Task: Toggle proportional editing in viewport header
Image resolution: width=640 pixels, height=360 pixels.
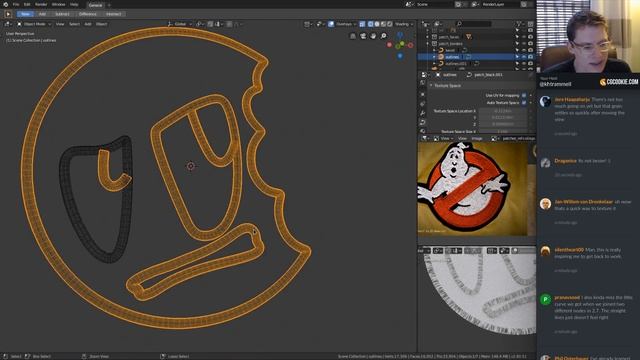Action: [x=229, y=24]
